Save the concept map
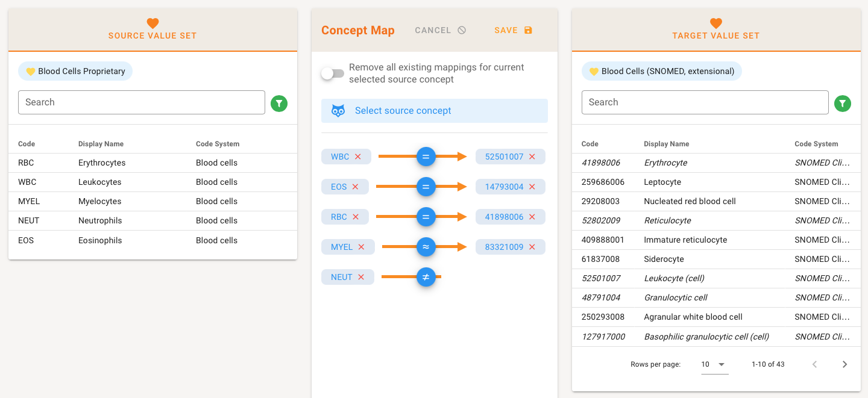 513,30
